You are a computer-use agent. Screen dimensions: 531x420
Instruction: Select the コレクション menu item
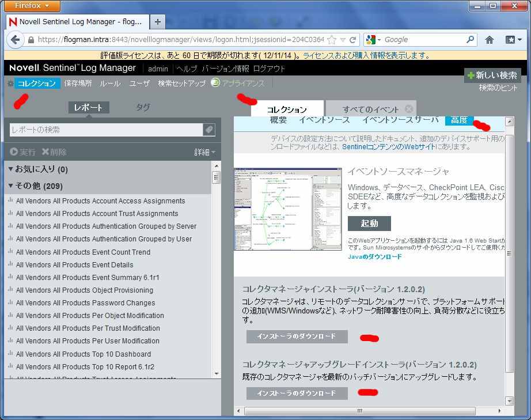pyautogui.click(x=37, y=84)
